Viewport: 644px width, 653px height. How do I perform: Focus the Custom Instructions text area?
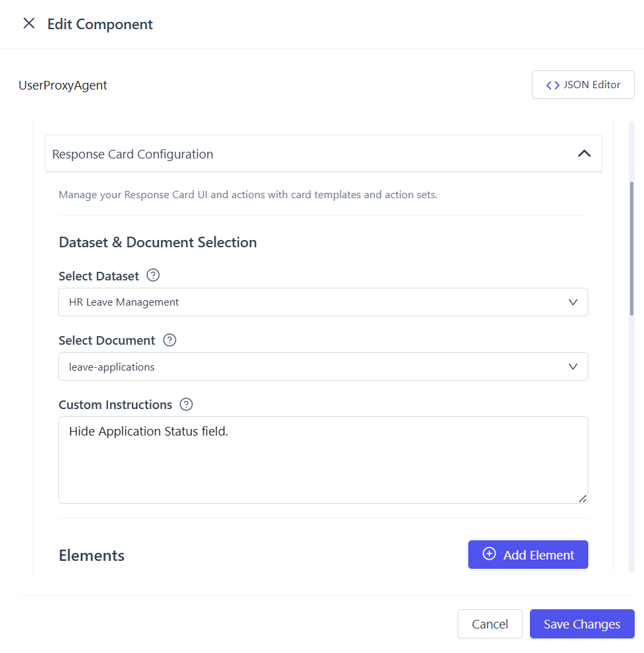pyautogui.click(x=322, y=464)
